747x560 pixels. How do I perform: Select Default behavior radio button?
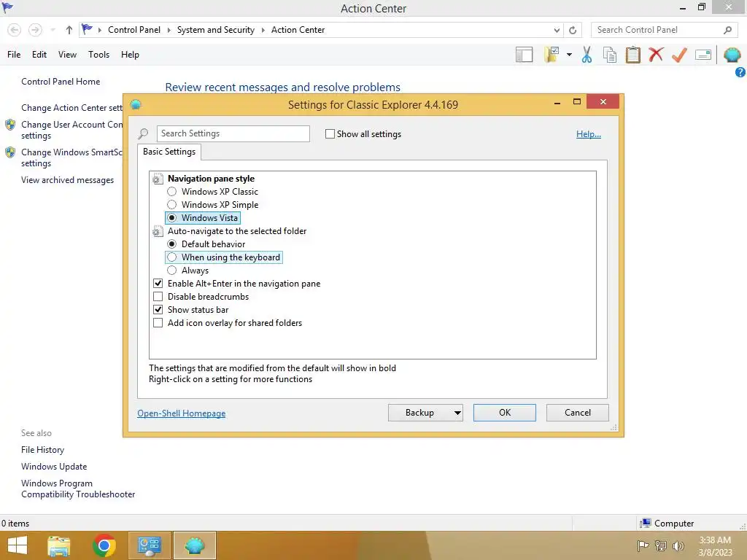click(172, 244)
